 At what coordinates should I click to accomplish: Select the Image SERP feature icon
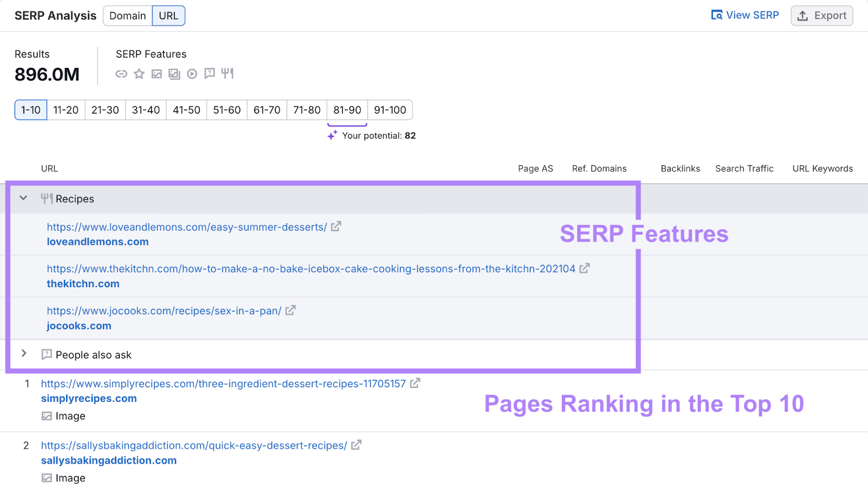[156, 73]
